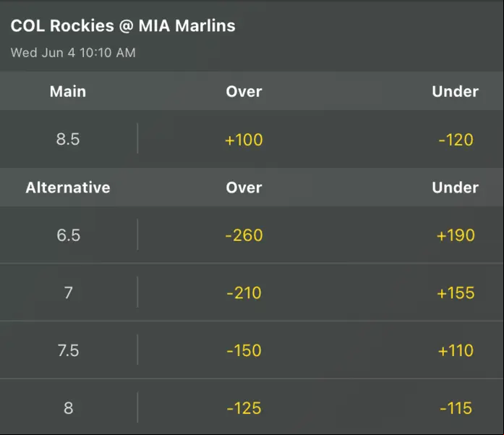The image size is (504, 435).
Task: Click the Wed Jun 4 10:10 AM date
Action: point(73,52)
